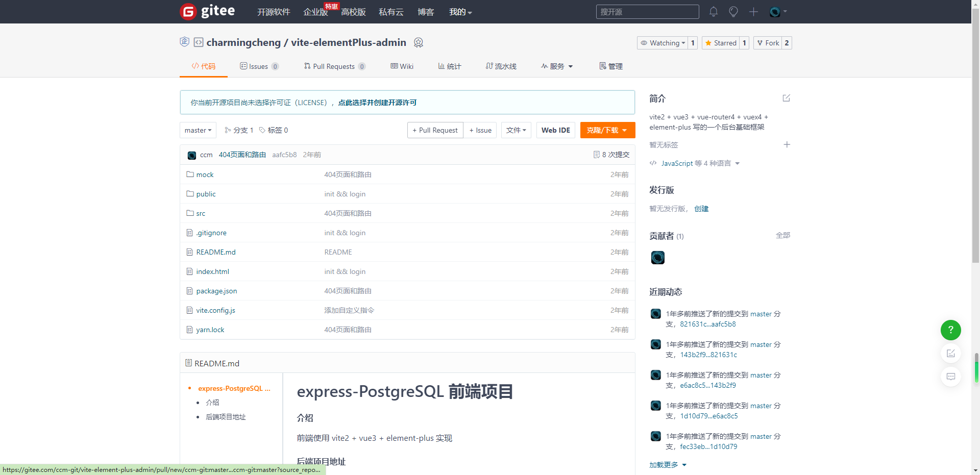
Task: Click the lightbulb icon in top bar
Action: click(x=733, y=12)
